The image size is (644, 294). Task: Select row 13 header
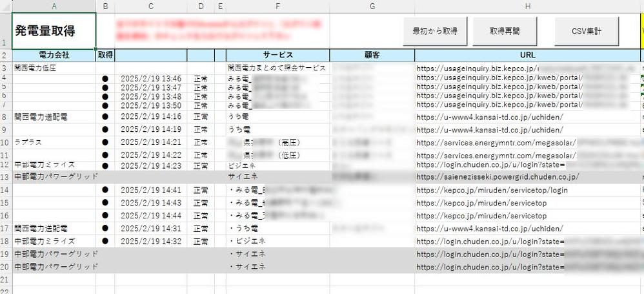[x=6, y=177]
